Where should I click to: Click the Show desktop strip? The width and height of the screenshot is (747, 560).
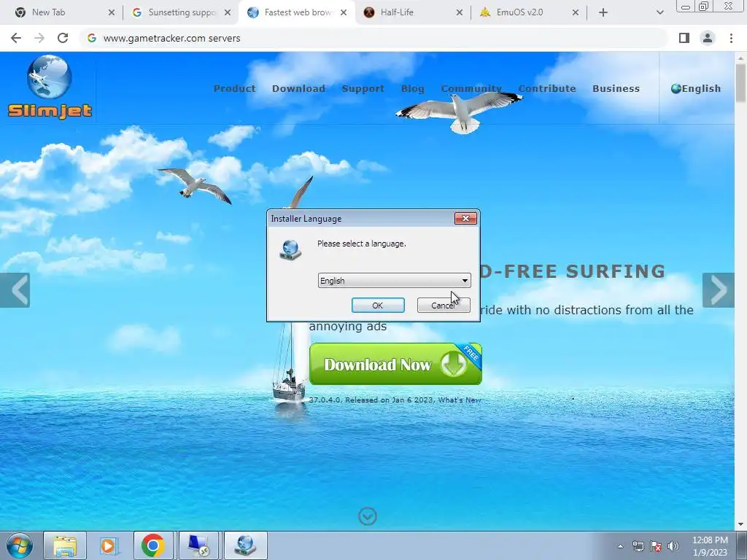742,545
